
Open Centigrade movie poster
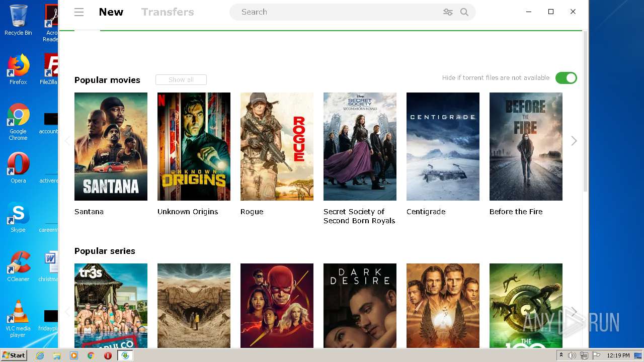click(443, 146)
